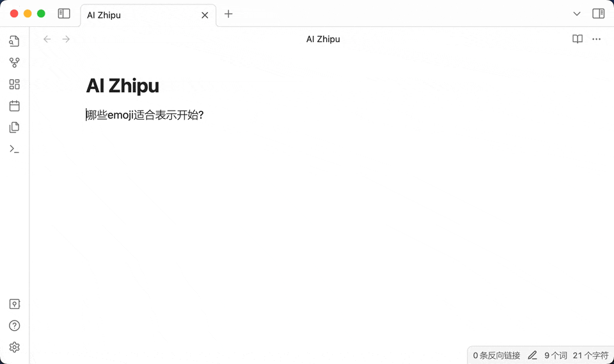
Task: Close the AI Zhipu tab
Action: coord(205,15)
